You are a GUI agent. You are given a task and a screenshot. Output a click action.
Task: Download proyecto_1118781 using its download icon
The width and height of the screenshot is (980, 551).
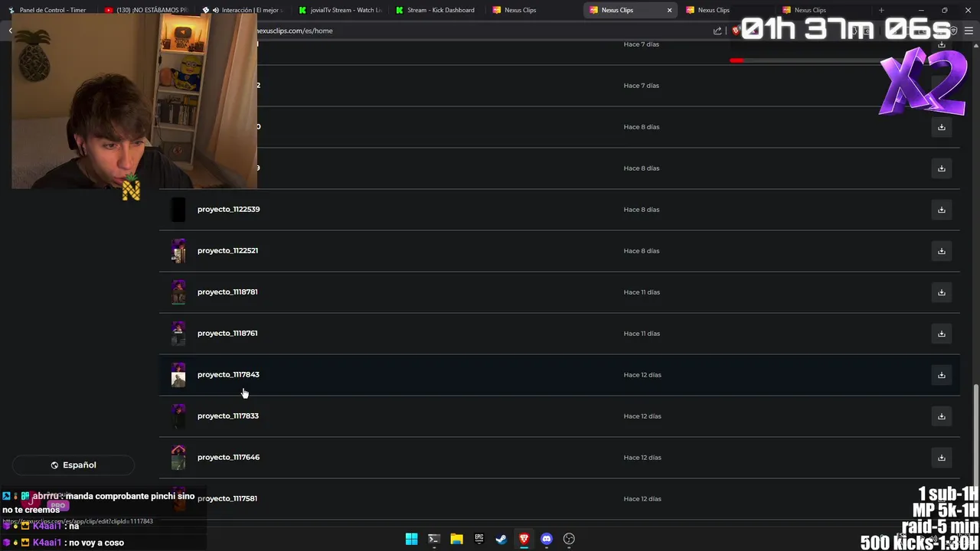pyautogui.click(x=942, y=292)
